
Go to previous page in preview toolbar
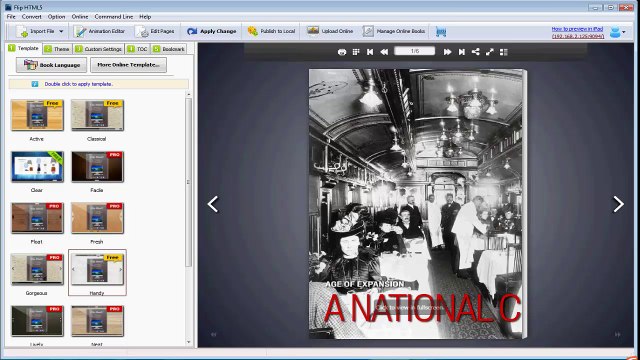(x=384, y=52)
